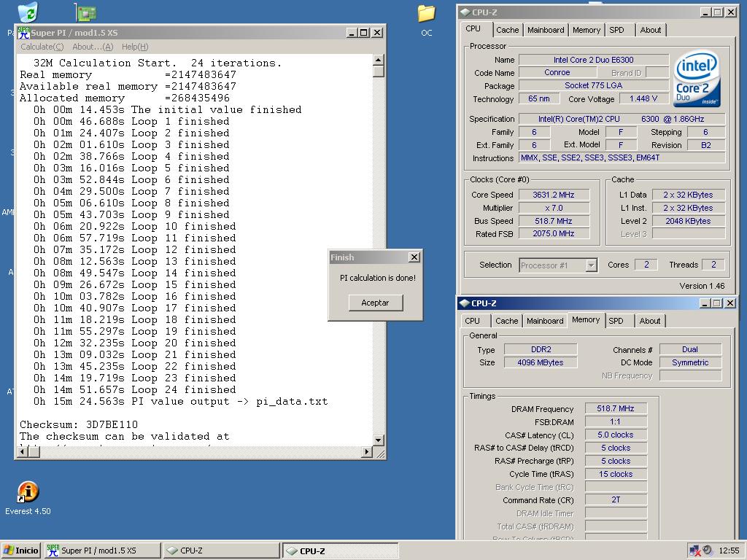Click the CAS# Latency 5.0 clocks value
This screenshot has width=747, height=560.
[616, 435]
